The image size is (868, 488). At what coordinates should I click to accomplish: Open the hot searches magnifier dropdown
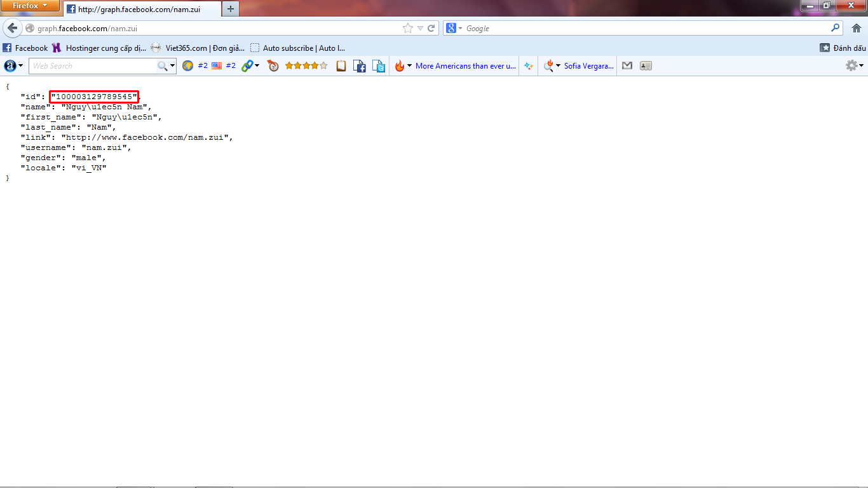[x=552, y=65]
